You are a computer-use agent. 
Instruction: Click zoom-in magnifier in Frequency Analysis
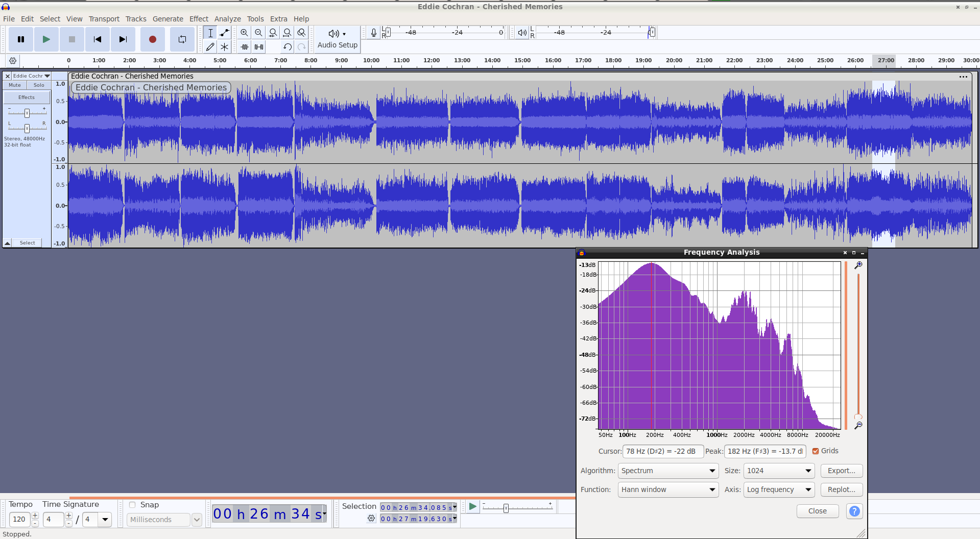(x=858, y=265)
